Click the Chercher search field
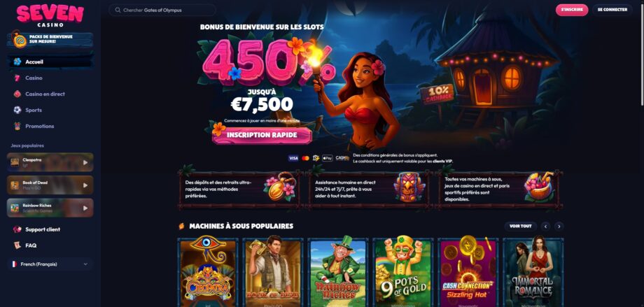The width and height of the screenshot is (644, 307). tap(162, 10)
